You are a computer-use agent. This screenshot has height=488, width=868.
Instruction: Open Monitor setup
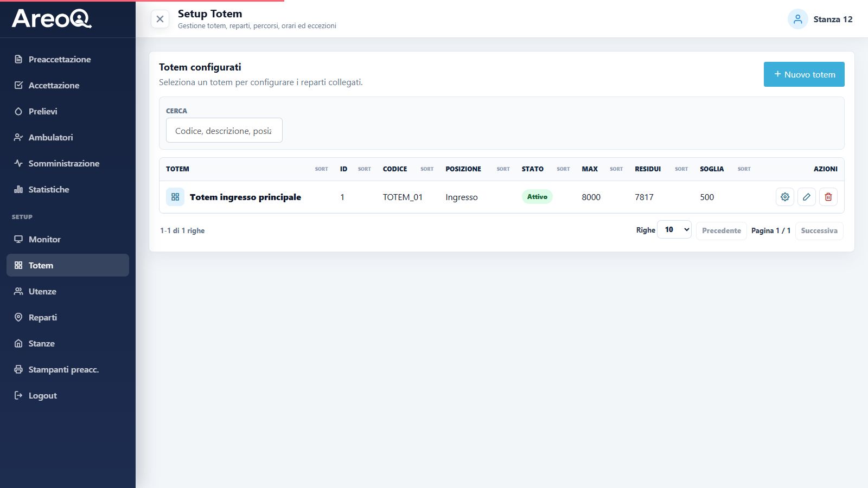(x=68, y=239)
